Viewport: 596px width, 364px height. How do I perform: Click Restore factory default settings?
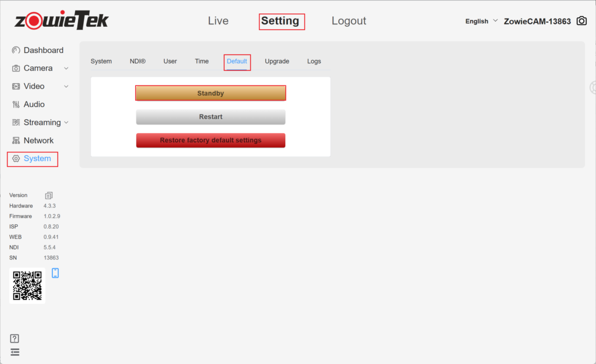[x=211, y=141]
